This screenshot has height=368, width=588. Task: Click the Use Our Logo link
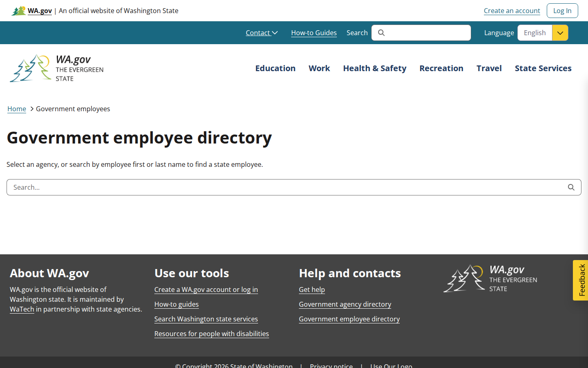(391, 366)
